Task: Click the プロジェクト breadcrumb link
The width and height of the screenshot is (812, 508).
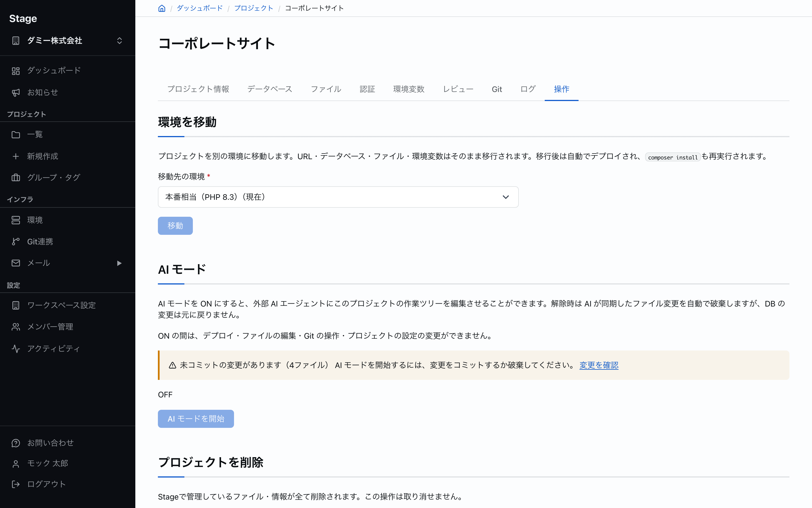Action: [254, 8]
